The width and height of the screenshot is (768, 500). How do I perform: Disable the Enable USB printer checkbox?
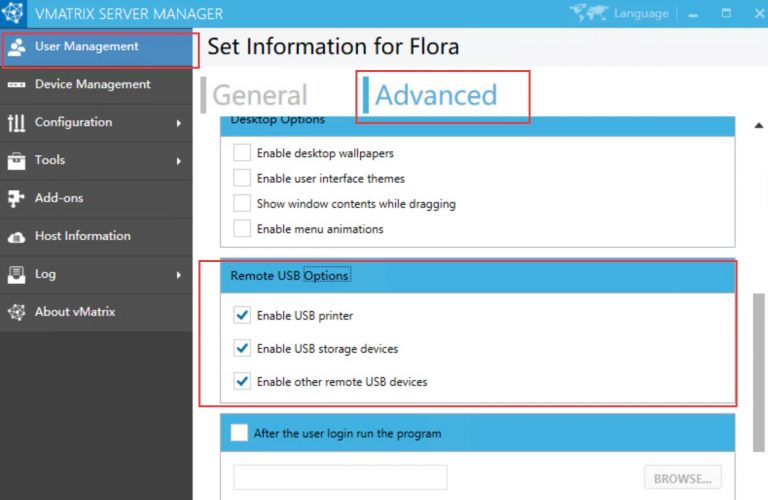[x=242, y=316]
